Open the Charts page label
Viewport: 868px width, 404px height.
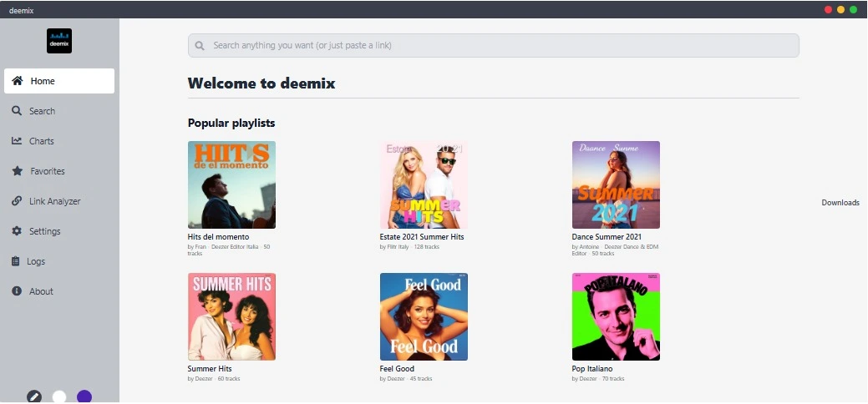42,141
